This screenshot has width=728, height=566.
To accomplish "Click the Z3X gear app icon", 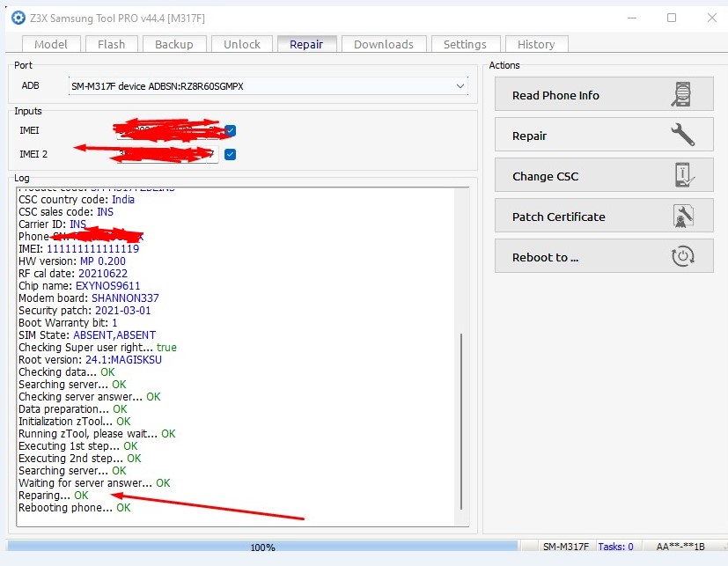I will tap(18, 18).
